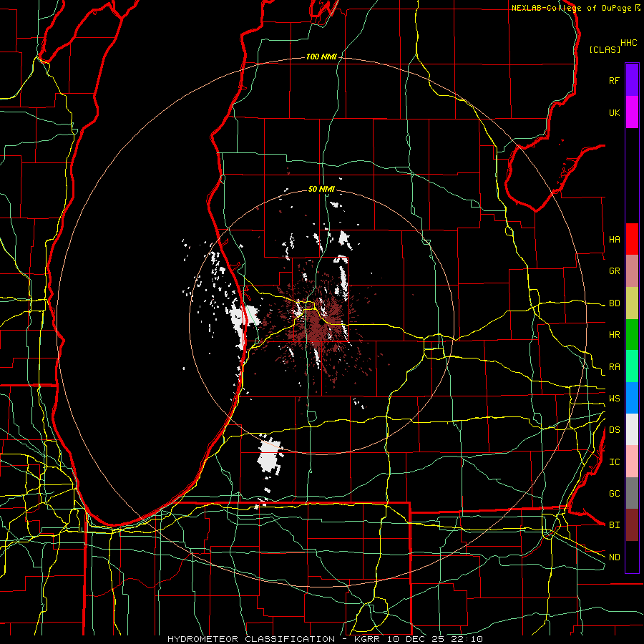Image resolution: width=644 pixels, height=644 pixels.
Task: Click the KGRR station identifier
Action: 367,639
